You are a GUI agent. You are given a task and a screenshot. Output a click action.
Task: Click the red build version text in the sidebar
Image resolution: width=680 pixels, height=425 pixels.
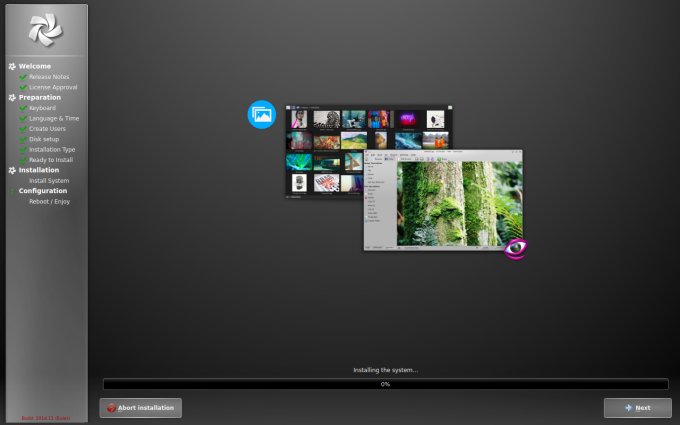tap(46, 418)
